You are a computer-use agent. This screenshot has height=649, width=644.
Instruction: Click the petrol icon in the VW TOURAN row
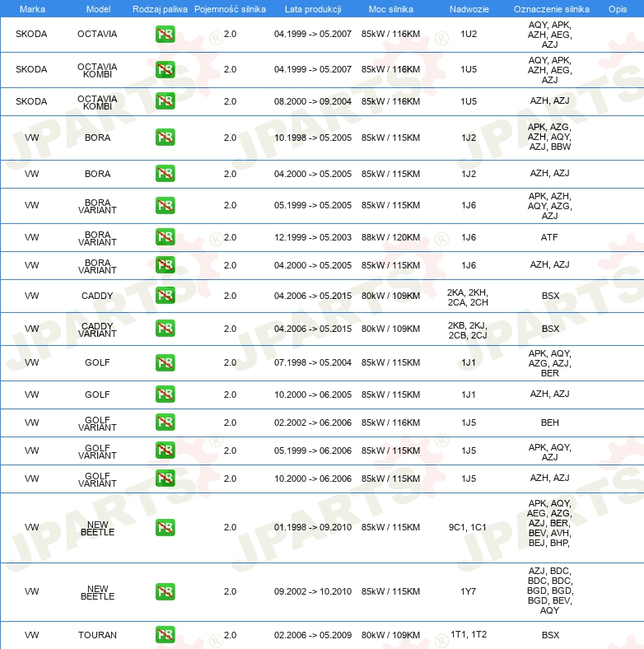coord(166,634)
